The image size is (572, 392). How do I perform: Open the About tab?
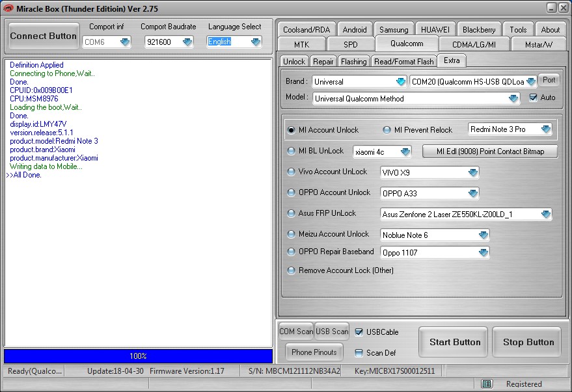(x=550, y=29)
